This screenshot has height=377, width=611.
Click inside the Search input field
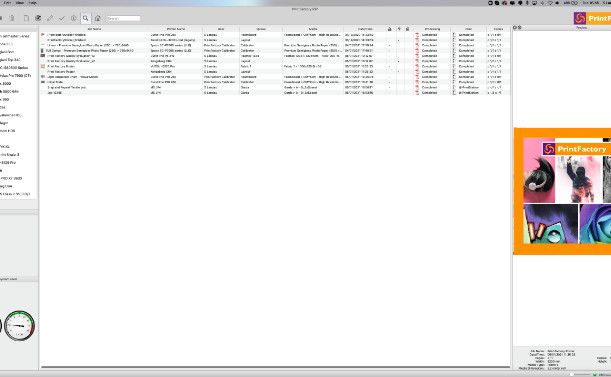[x=123, y=18]
